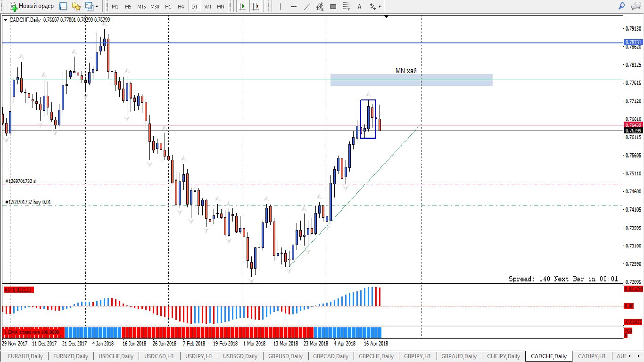This screenshot has height=362, width=644.
Task: Switch to M5 timeframe
Action: [128, 7]
